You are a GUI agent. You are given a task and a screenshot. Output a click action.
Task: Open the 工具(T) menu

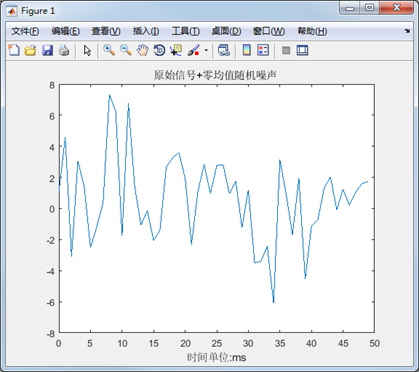point(186,31)
